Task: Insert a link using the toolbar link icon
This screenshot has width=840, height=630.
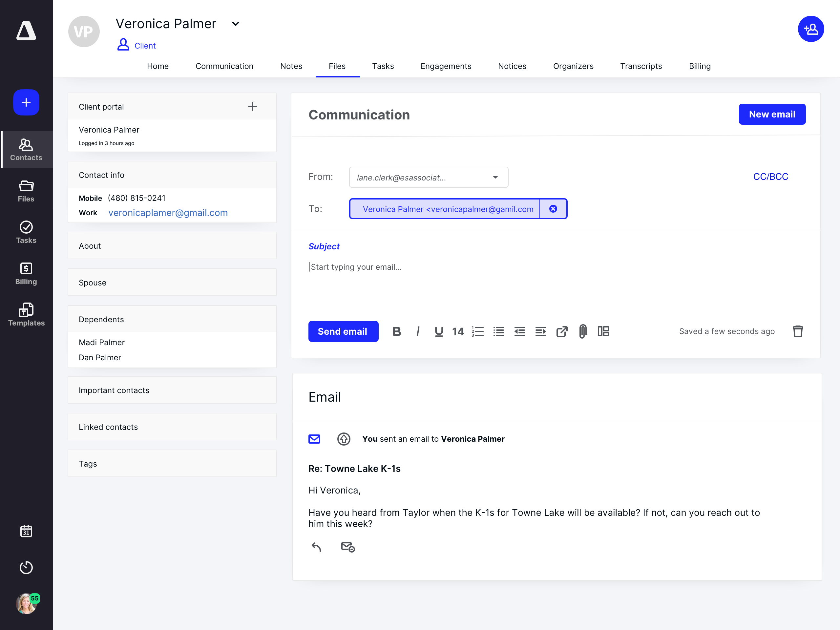Action: point(562,331)
